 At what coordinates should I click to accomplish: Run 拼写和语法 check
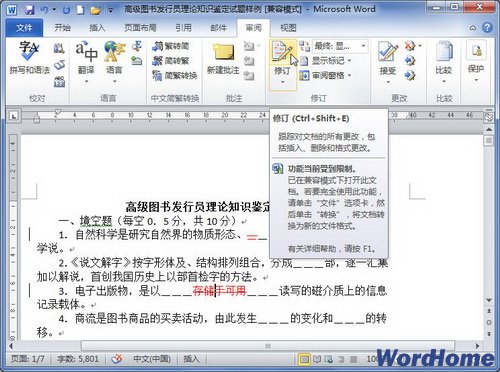coord(29,57)
